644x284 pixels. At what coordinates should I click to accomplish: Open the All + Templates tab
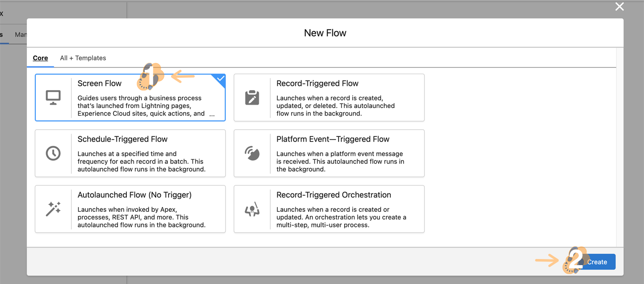(x=83, y=58)
